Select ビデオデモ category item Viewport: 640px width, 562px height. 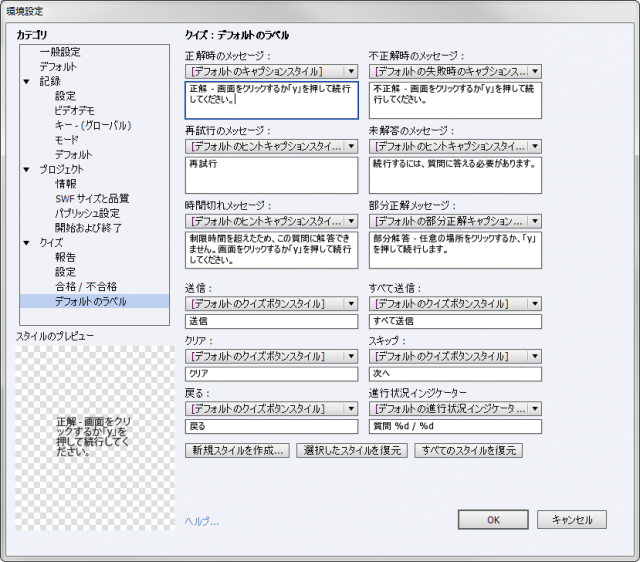point(74,111)
